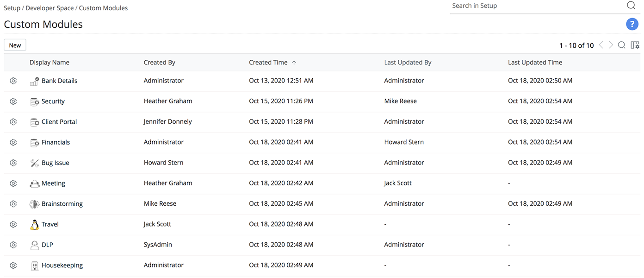Screen dimensions: 644x278
Task: Open the column settings icon
Action: click(635, 45)
